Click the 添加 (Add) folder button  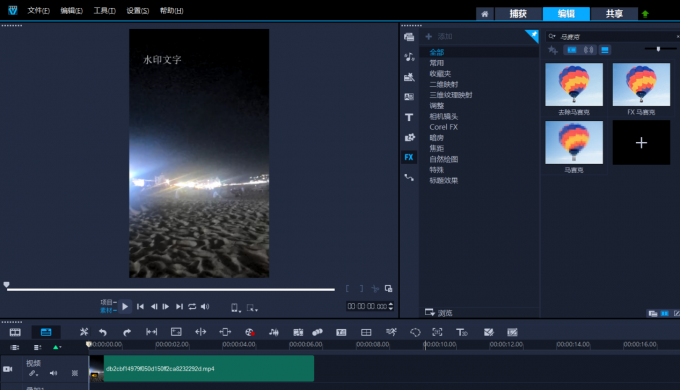pos(439,36)
